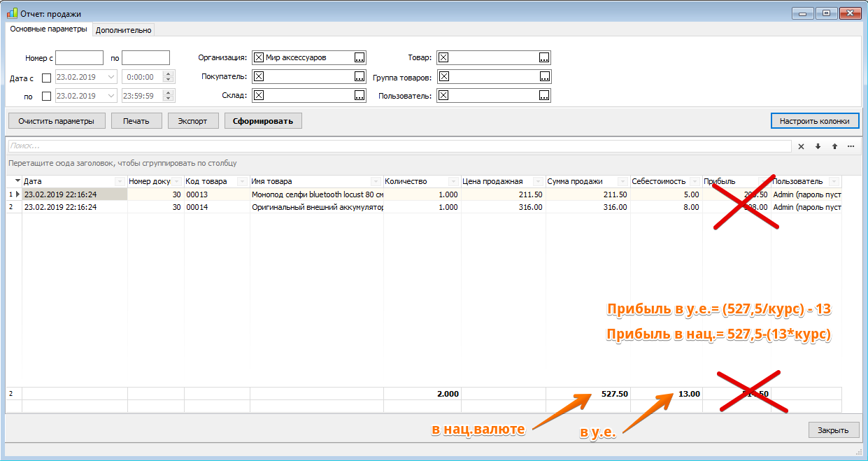Open the Количество column filter dropdown
This screenshot has width=868, height=461.
pyautogui.click(x=455, y=182)
